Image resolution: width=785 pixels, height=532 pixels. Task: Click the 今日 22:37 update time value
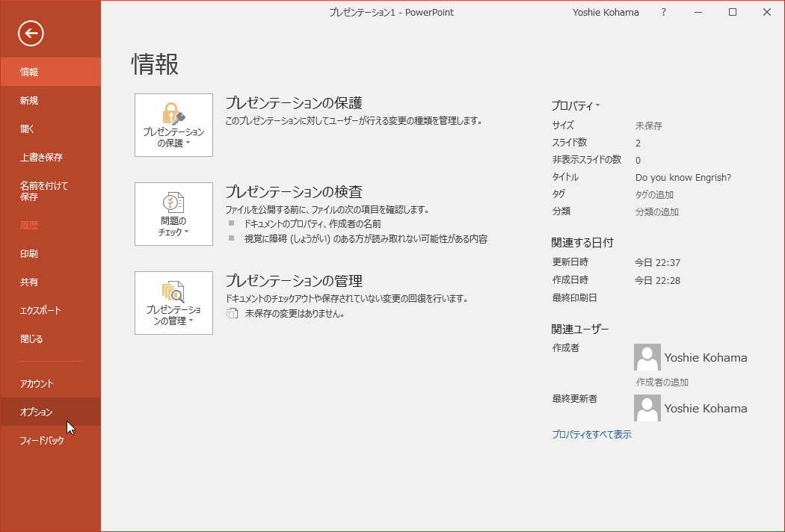pos(657,263)
